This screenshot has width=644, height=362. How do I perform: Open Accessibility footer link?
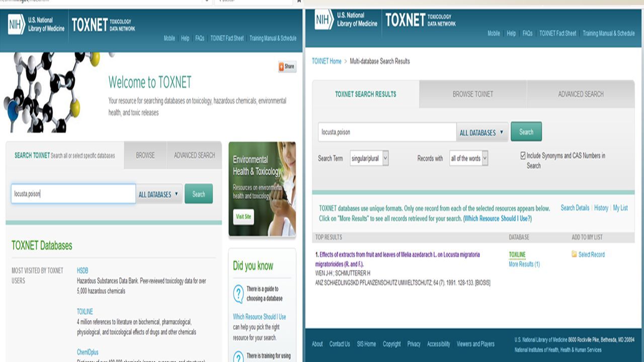pos(438,344)
